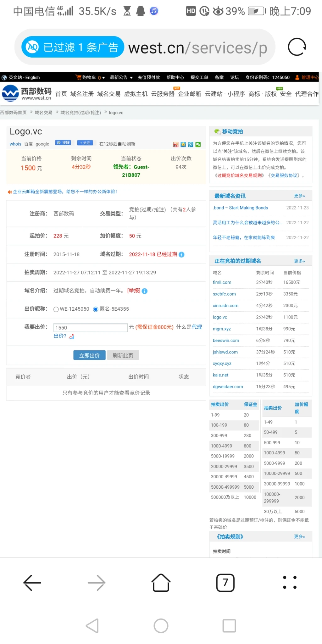Open the shopping cart icon
This screenshot has width=322, height=644.
(x=78, y=77)
